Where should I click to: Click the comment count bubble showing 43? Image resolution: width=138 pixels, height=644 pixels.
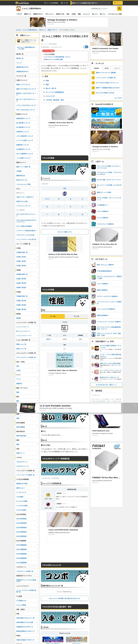[85, 47]
